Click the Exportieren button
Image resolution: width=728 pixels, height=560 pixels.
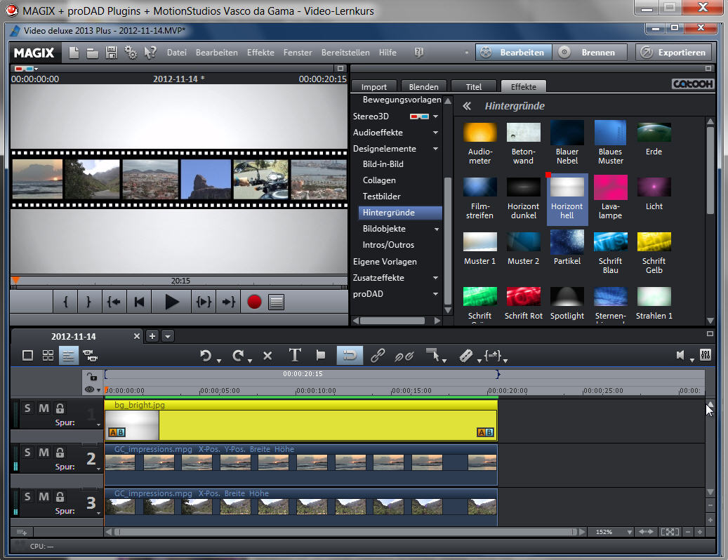coord(674,53)
